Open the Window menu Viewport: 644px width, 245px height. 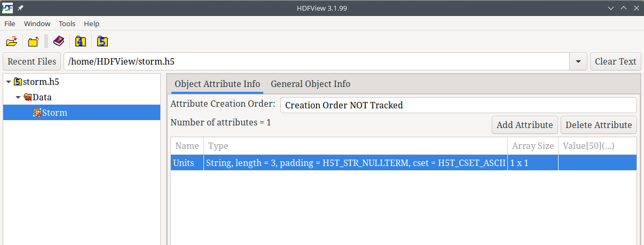[37, 23]
